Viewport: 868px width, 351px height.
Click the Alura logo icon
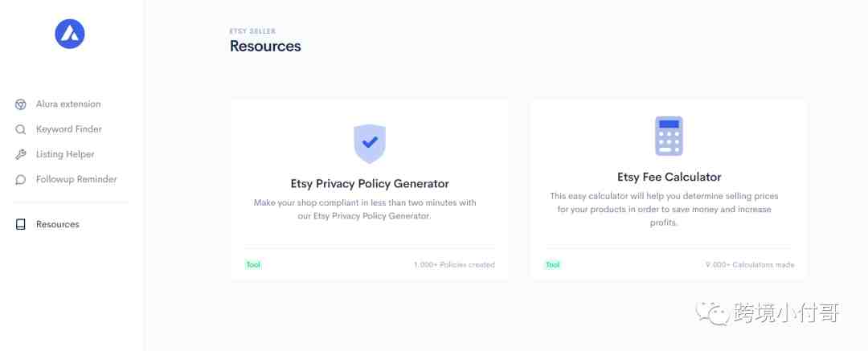(70, 34)
